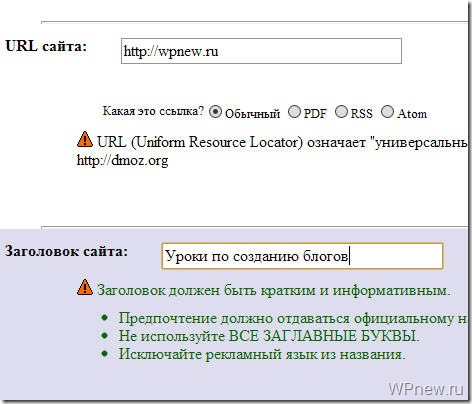Click the green bullet dot before 'Исключайте'
This screenshot has height=404, width=472.
click(x=105, y=353)
